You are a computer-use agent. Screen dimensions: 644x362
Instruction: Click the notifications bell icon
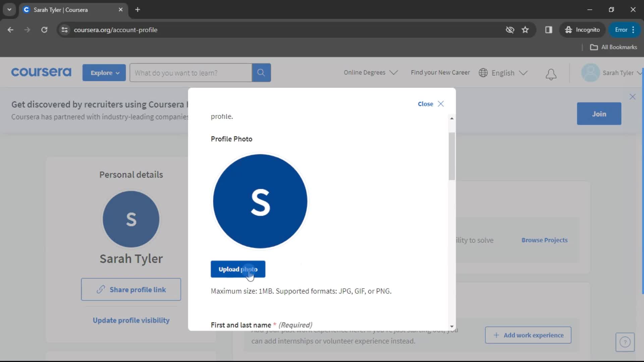tap(551, 72)
